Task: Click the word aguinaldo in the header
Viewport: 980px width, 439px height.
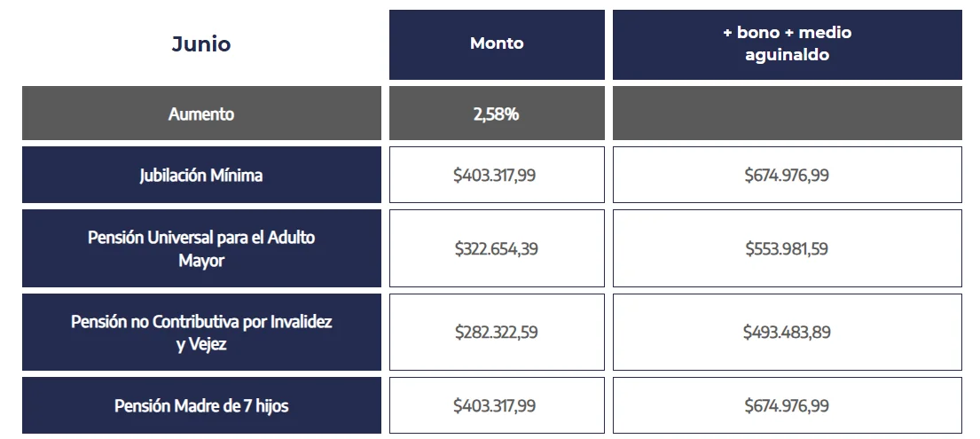Action: click(x=787, y=56)
